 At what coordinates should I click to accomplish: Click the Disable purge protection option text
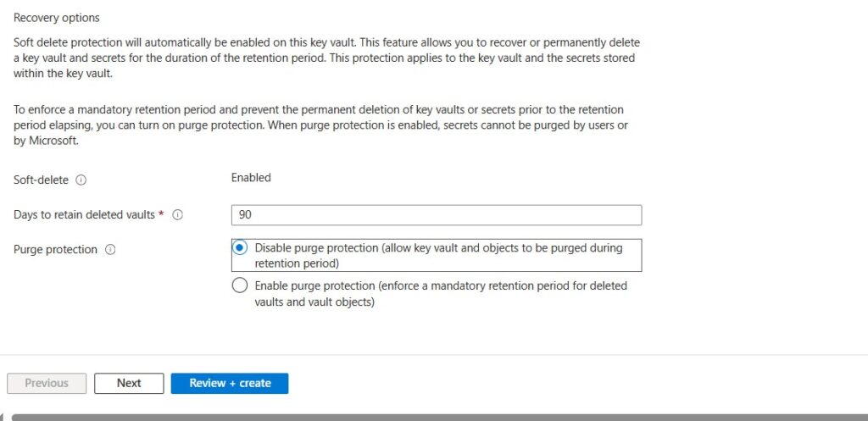click(438, 255)
